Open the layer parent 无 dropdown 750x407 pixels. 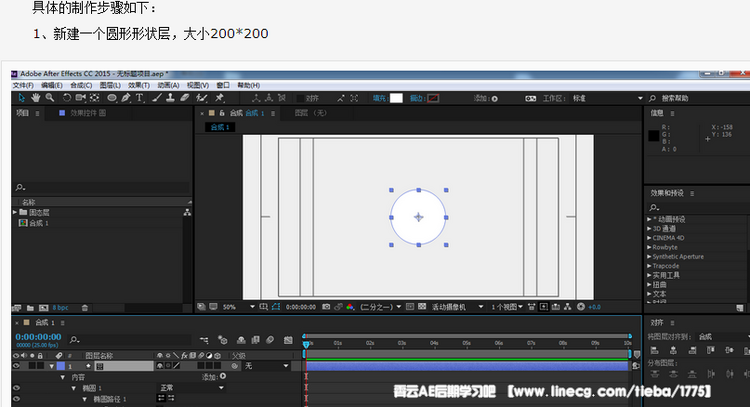(x=267, y=366)
